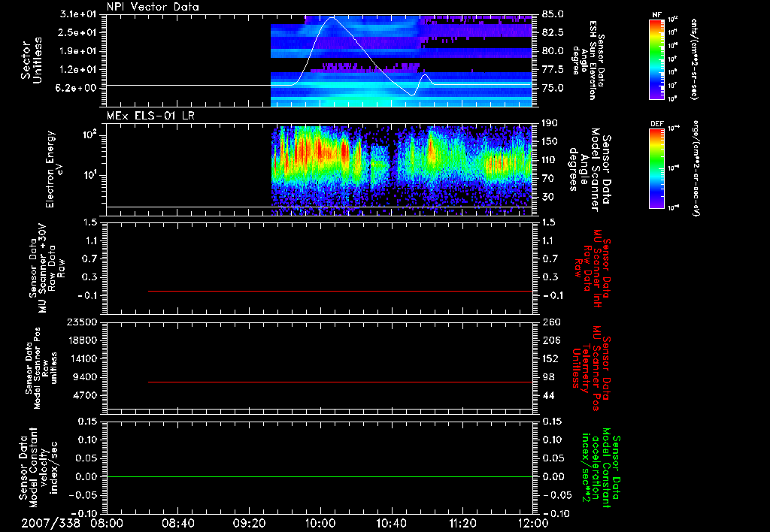Screen dimensions: 770x532
Task: Click the "MU Scanner +30V" left axis label
Action: [x=47, y=268]
